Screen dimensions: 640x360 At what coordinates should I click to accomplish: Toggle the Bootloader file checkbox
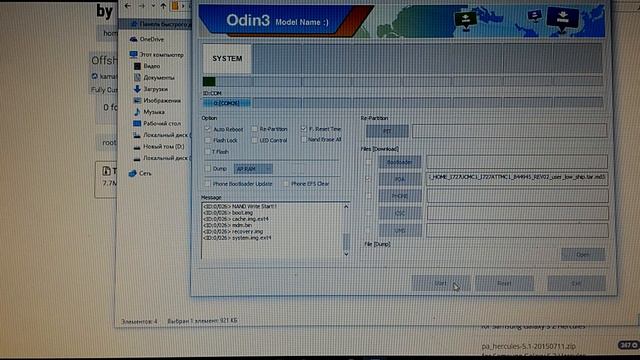[x=368, y=162]
